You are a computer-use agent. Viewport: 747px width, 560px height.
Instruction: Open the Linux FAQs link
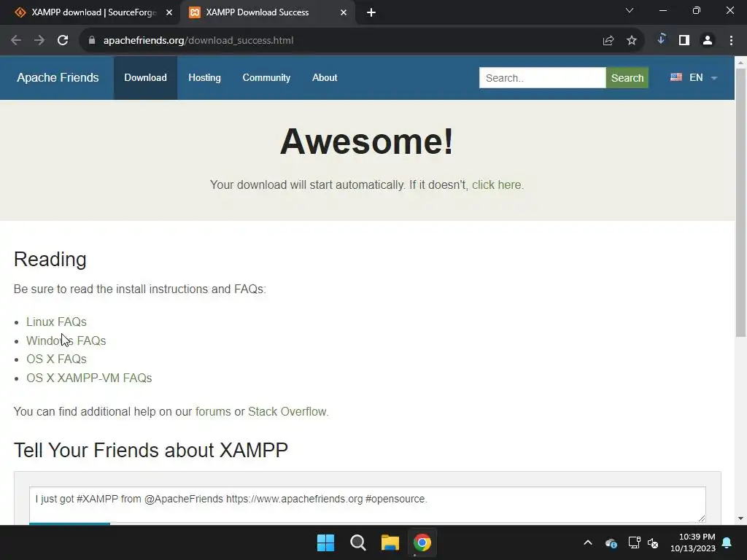[x=56, y=322]
